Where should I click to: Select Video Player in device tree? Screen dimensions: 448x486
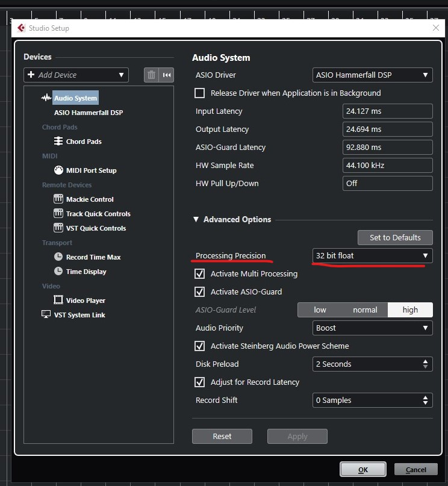[x=86, y=301]
